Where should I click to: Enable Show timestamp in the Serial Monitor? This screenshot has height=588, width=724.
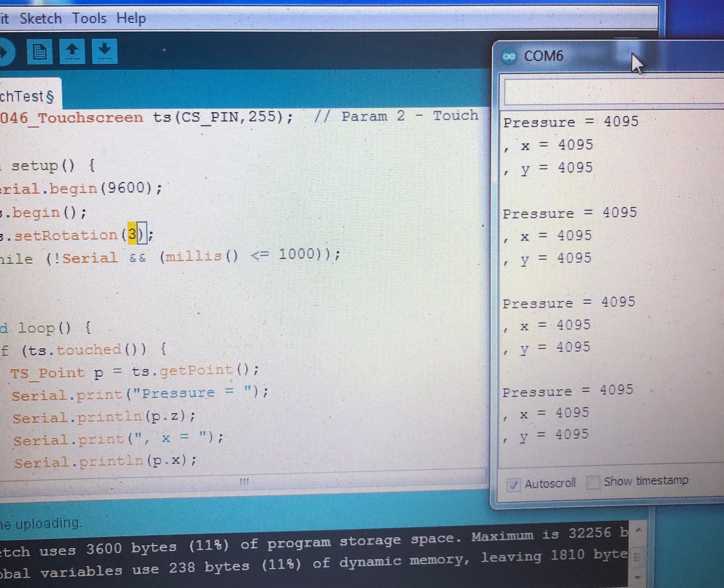click(x=593, y=483)
